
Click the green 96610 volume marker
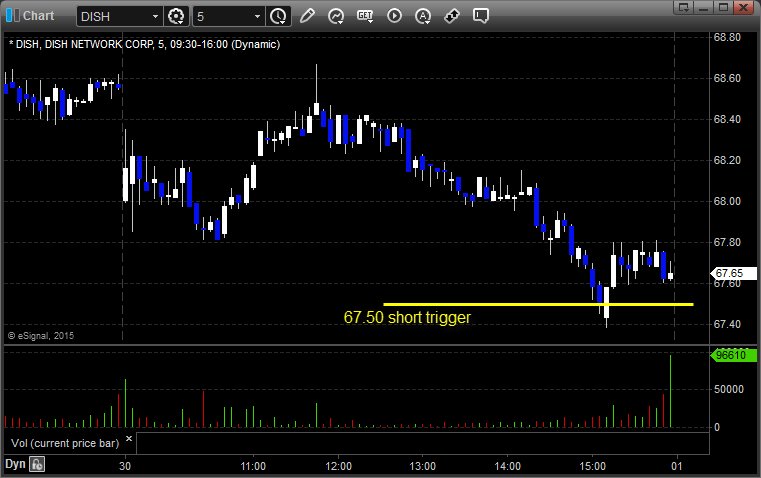733,355
